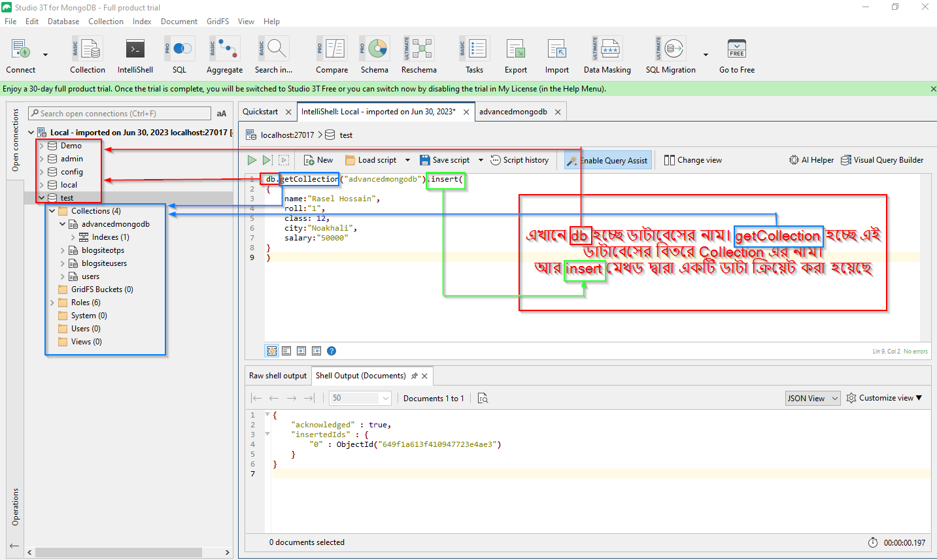Launch the Data Masking tool
The height and width of the screenshot is (560, 937).
[x=607, y=56]
